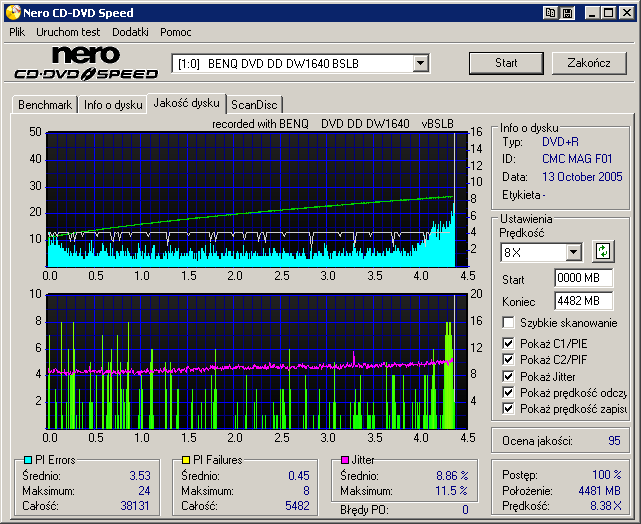The image size is (641, 524).
Task: Switch to the Info o dysku tab
Action: [x=113, y=105]
